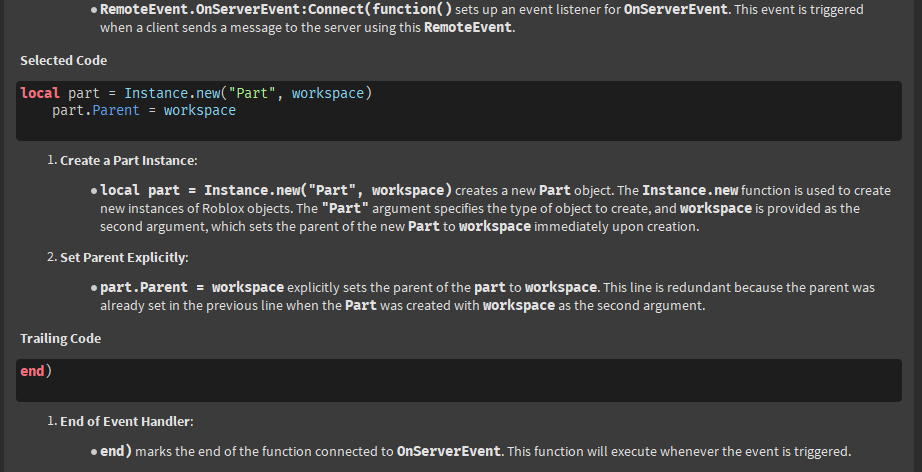Click the red local keyword in code block
The image size is (922, 472).
pyautogui.click(x=40, y=93)
